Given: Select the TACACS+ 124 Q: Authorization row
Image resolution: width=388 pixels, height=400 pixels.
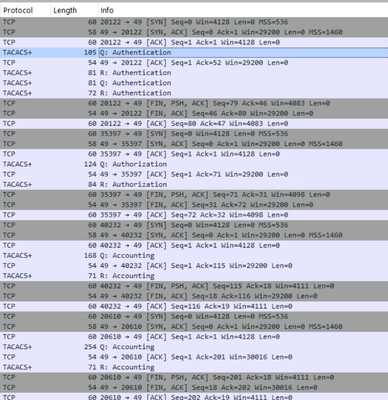Looking at the screenshot, I should click(194, 164).
